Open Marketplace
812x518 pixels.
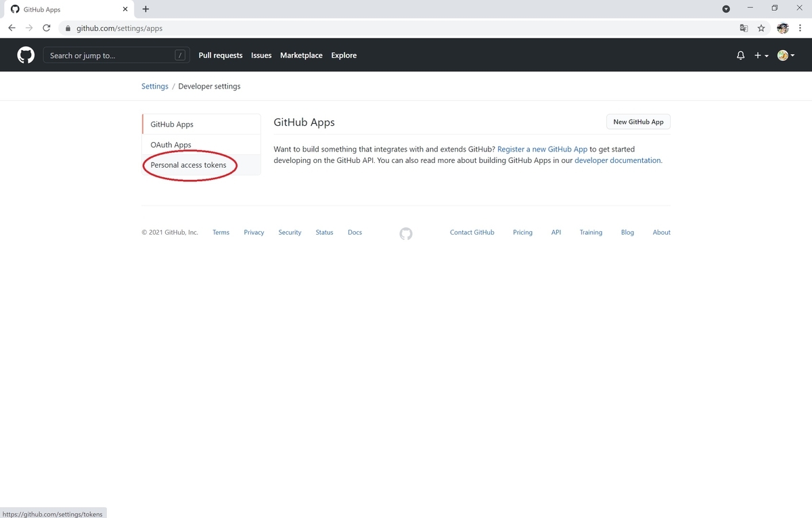tap(301, 55)
